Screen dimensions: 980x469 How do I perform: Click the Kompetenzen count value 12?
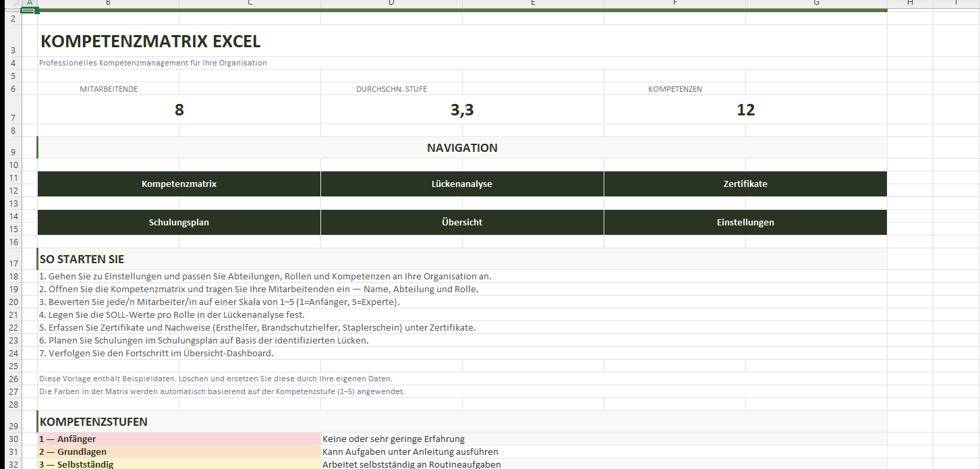(745, 110)
